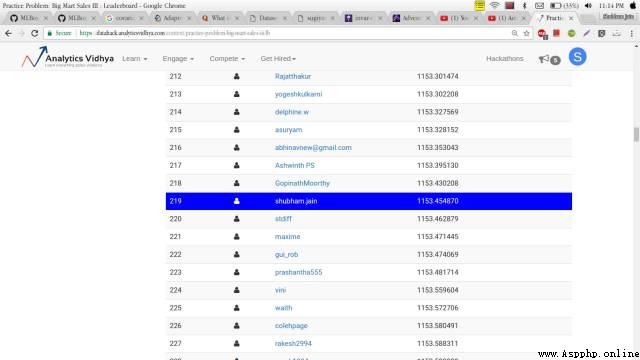Click the browser back arrow
The height and width of the screenshot is (360, 640).
[9, 33]
